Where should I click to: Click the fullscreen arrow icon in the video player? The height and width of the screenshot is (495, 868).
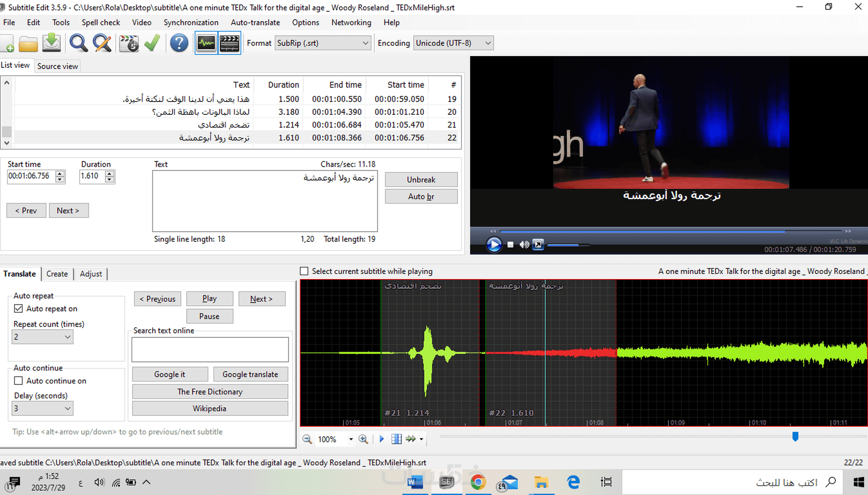pyautogui.click(x=538, y=245)
